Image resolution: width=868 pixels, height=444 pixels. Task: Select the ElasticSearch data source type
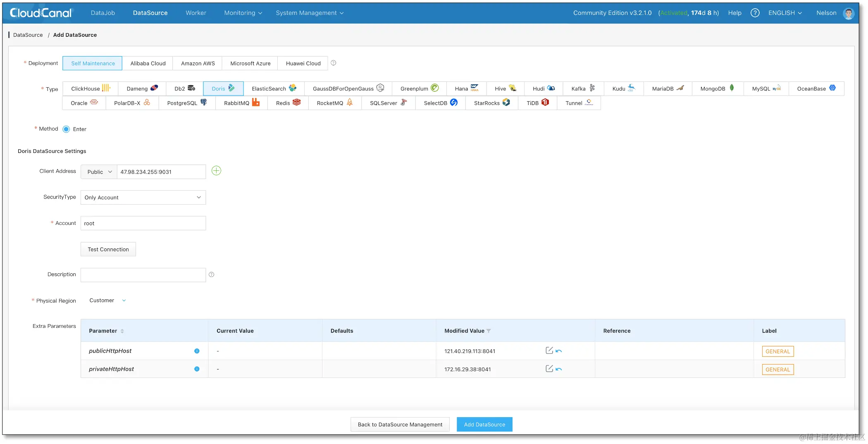click(274, 88)
